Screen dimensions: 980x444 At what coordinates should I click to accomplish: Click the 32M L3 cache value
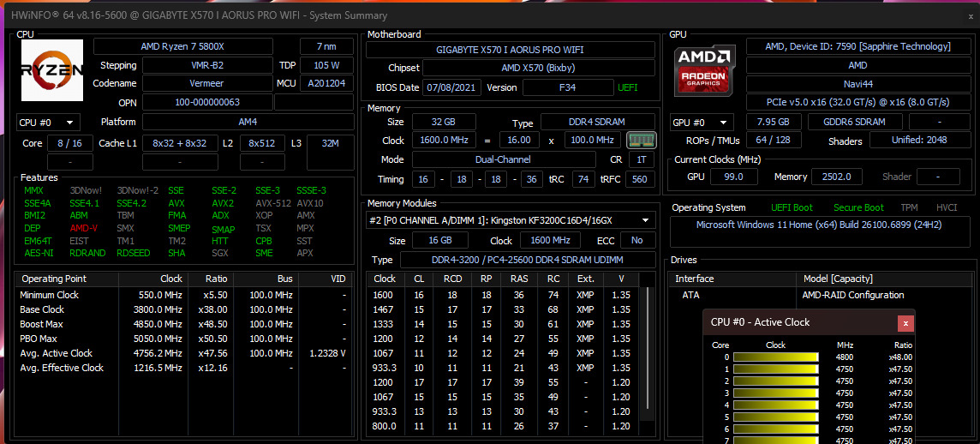331,143
